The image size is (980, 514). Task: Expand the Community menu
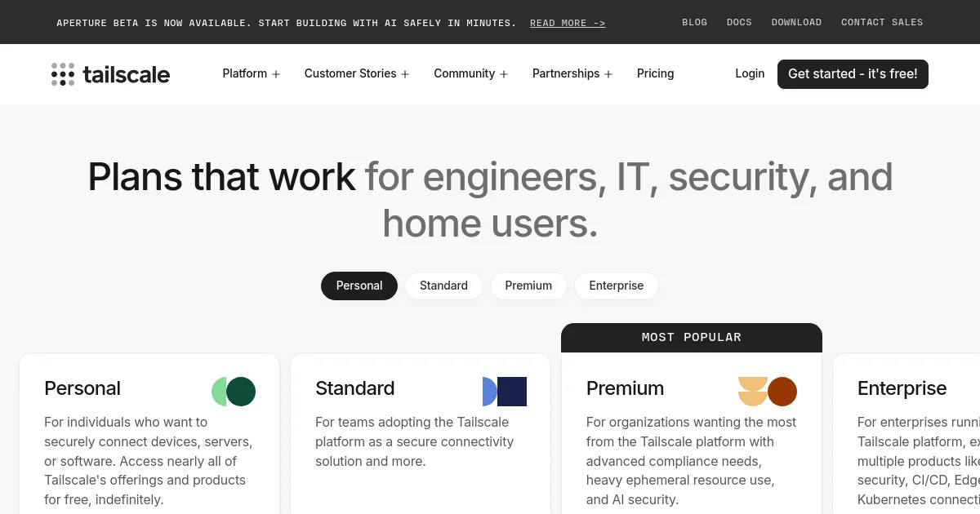pyautogui.click(x=471, y=73)
